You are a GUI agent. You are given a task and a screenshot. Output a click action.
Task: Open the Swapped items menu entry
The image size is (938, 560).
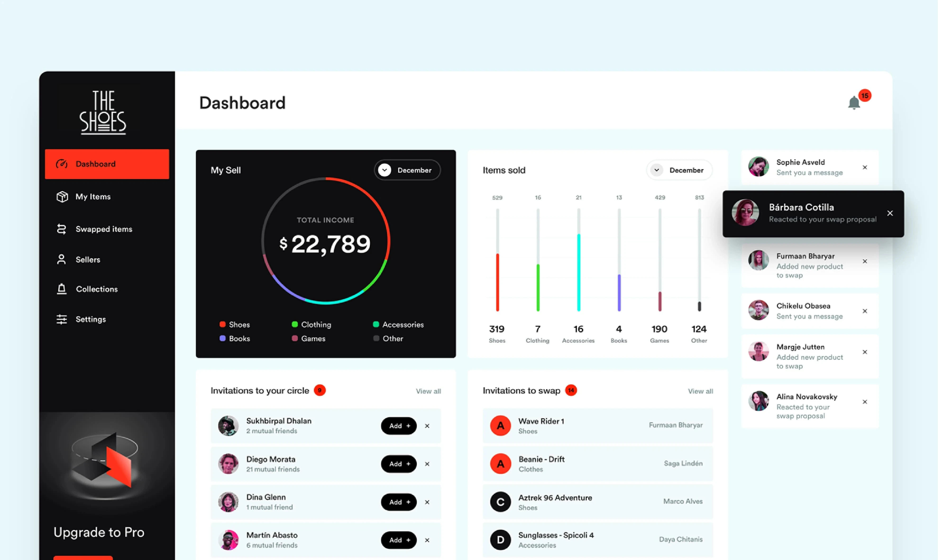tap(104, 229)
